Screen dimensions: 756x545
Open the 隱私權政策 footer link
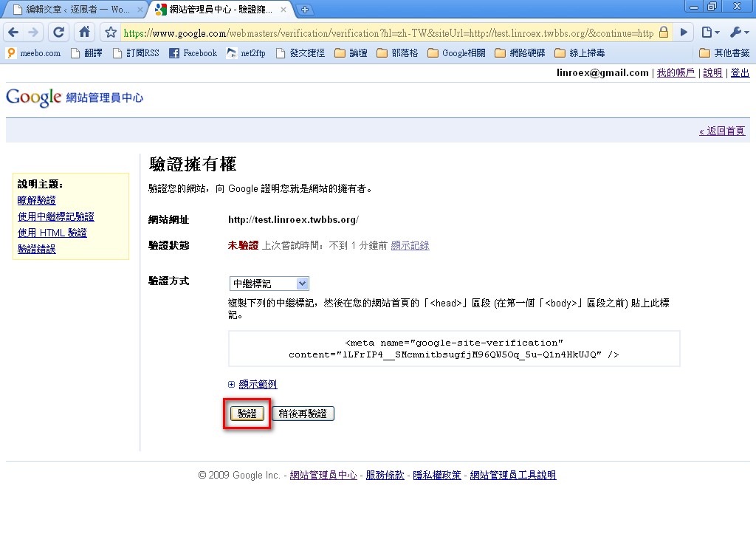click(x=437, y=475)
